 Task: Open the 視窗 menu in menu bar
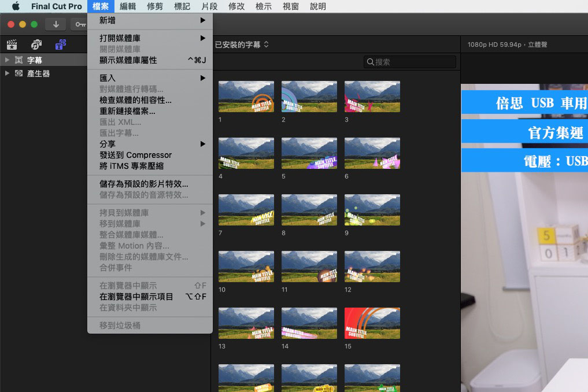pos(290,6)
